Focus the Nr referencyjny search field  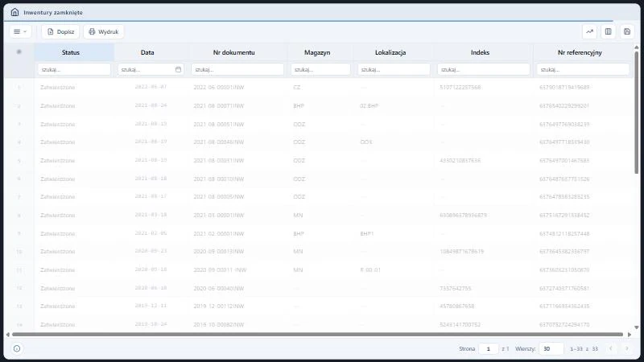pos(583,69)
